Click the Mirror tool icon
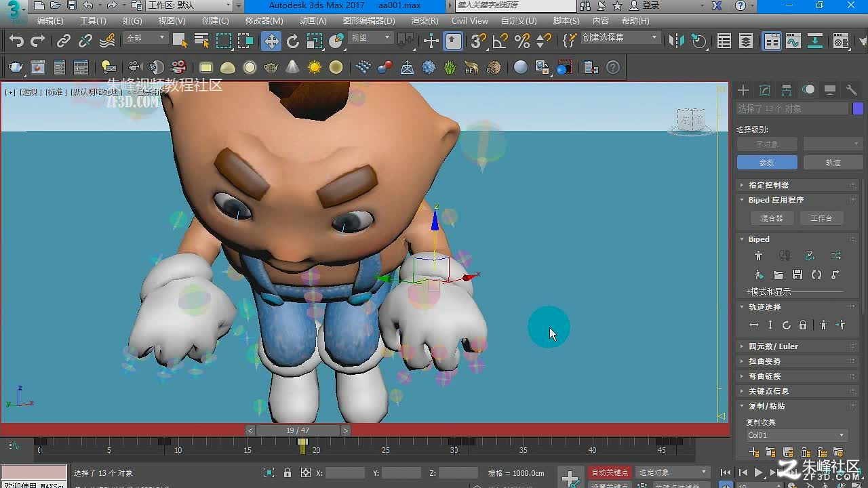This screenshot has height=488, width=868. click(x=677, y=41)
